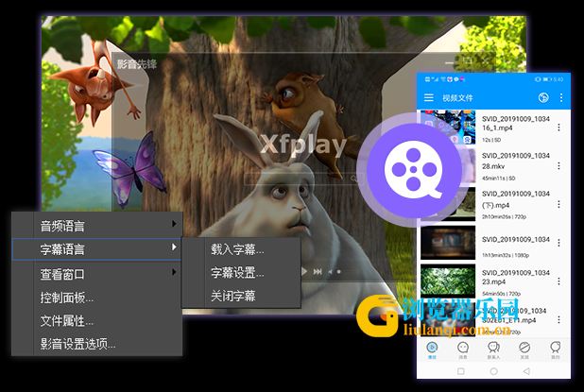Viewport: 584px width, 392px height.
Task: Close the 影音先锋 player window
Action: pos(486,60)
